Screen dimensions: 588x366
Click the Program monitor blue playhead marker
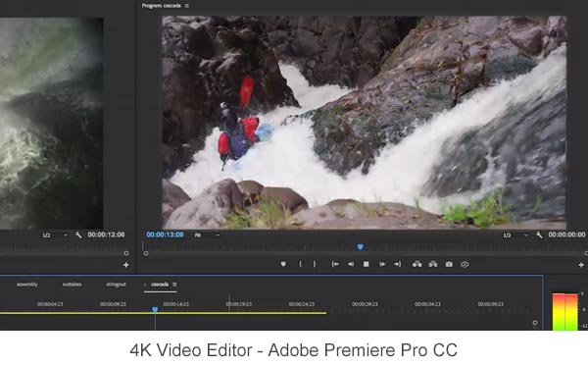tap(360, 247)
